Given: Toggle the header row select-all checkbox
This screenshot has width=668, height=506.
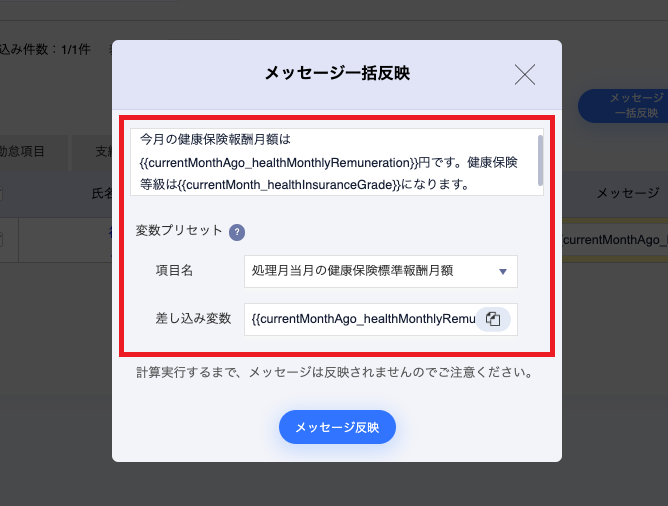Looking at the screenshot, I should coord(1,194).
